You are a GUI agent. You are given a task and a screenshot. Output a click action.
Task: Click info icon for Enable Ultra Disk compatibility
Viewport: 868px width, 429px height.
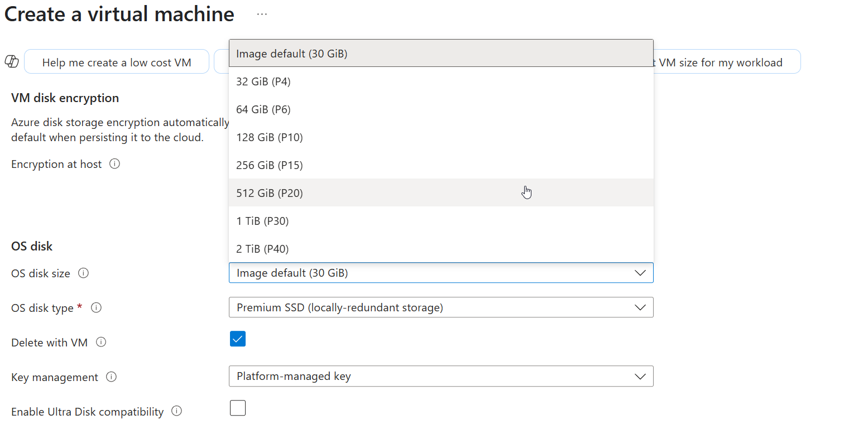coord(176,412)
